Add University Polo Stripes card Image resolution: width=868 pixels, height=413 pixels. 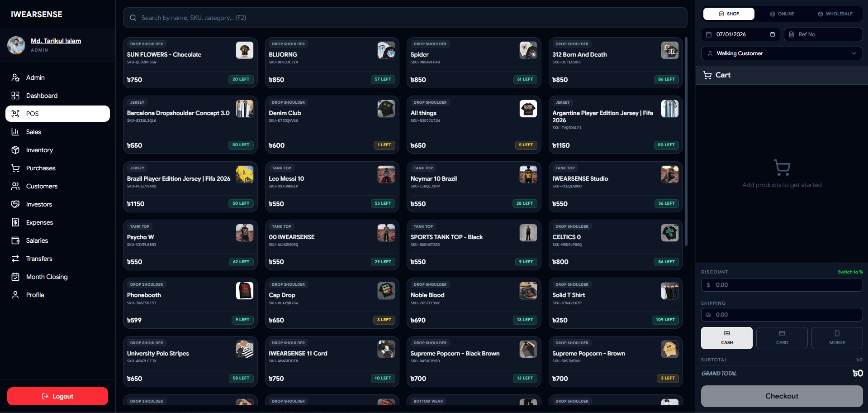click(190, 361)
